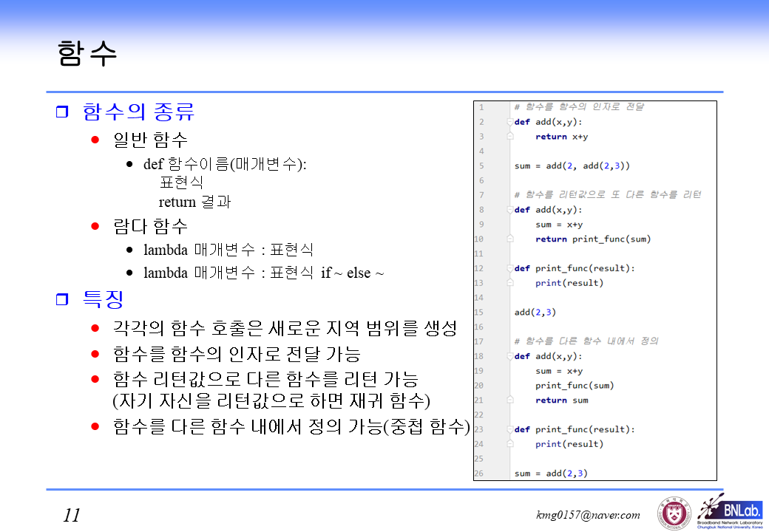
Task: Click the bullet '함수를 다른 함수 내에서 정의 가능(중첩 함수)'
Action: 291,426
